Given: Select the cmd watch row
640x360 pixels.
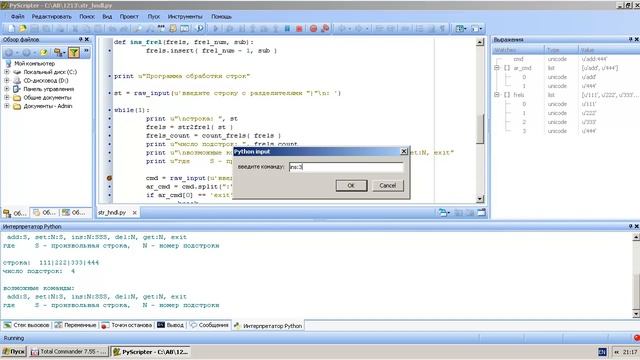Looking at the screenshot, I should (565, 59).
